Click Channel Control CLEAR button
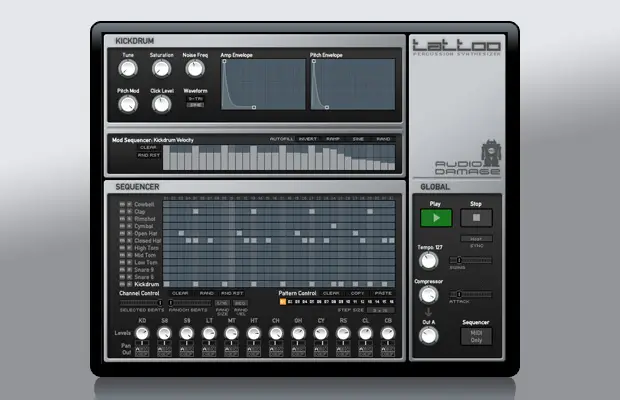 tap(180, 293)
